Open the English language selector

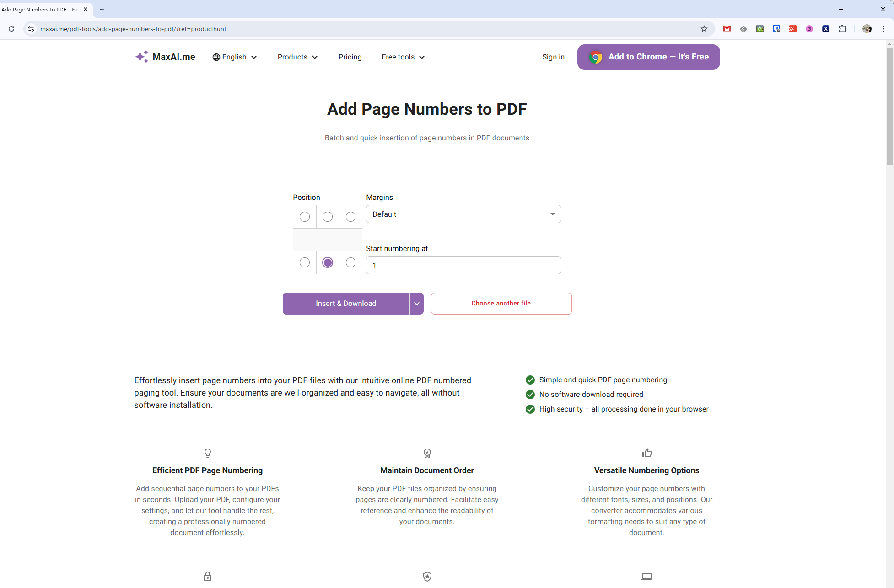(235, 57)
